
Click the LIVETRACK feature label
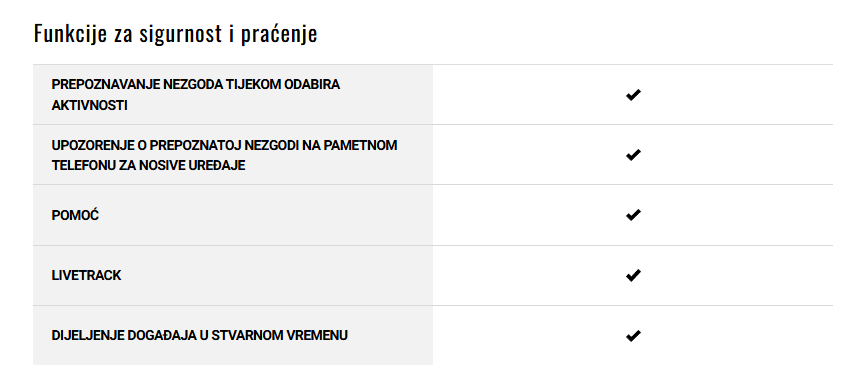pyautogui.click(x=86, y=275)
